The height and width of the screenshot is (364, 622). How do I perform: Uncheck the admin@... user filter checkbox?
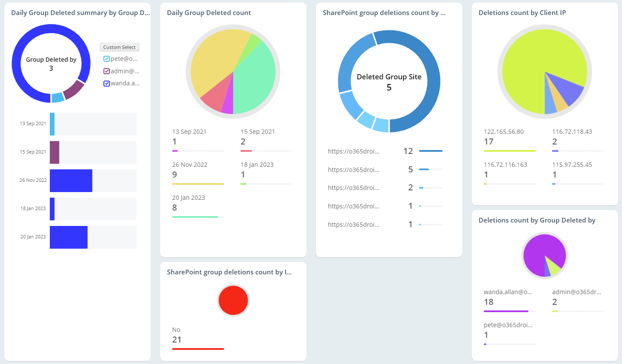tap(106, 71)
